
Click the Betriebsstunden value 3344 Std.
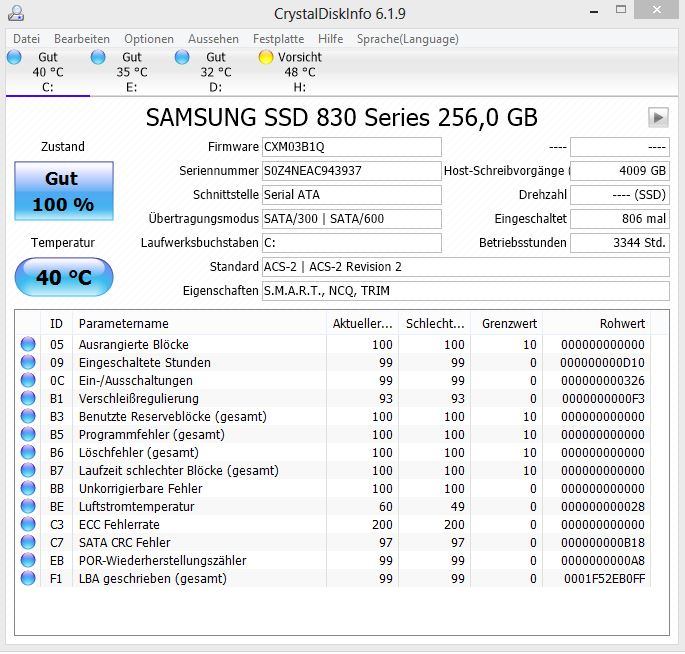click(620, 243)
